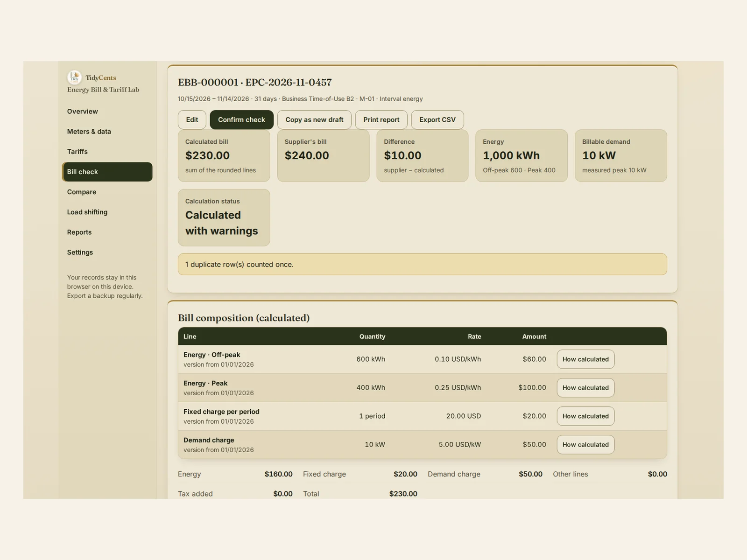Click the Billable demand 10 kW card
This screenshot has width=747, height=560.
coord(621,156)
